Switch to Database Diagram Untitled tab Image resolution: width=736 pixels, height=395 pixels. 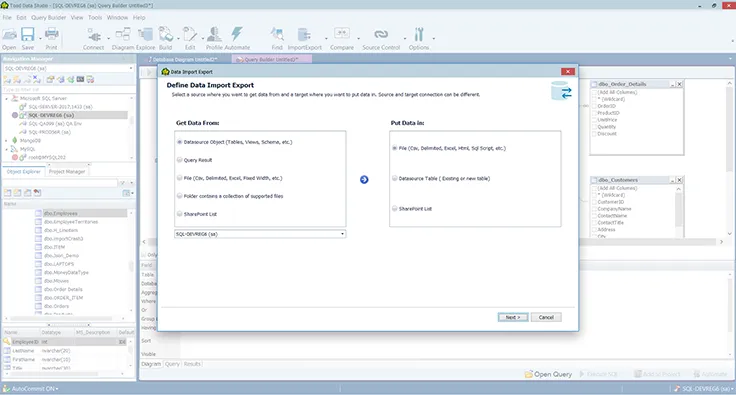[x=183, y=60]
